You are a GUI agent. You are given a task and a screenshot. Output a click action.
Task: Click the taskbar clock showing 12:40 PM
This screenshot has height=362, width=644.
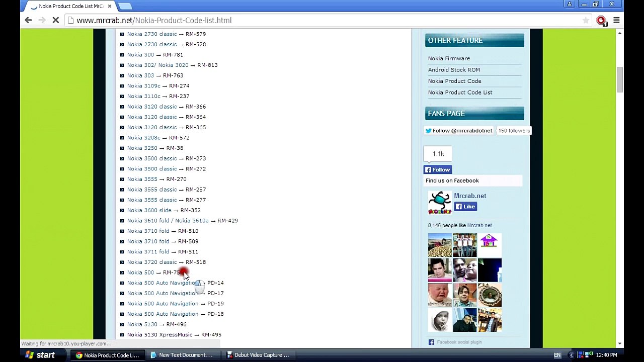[x=606, y=355]
